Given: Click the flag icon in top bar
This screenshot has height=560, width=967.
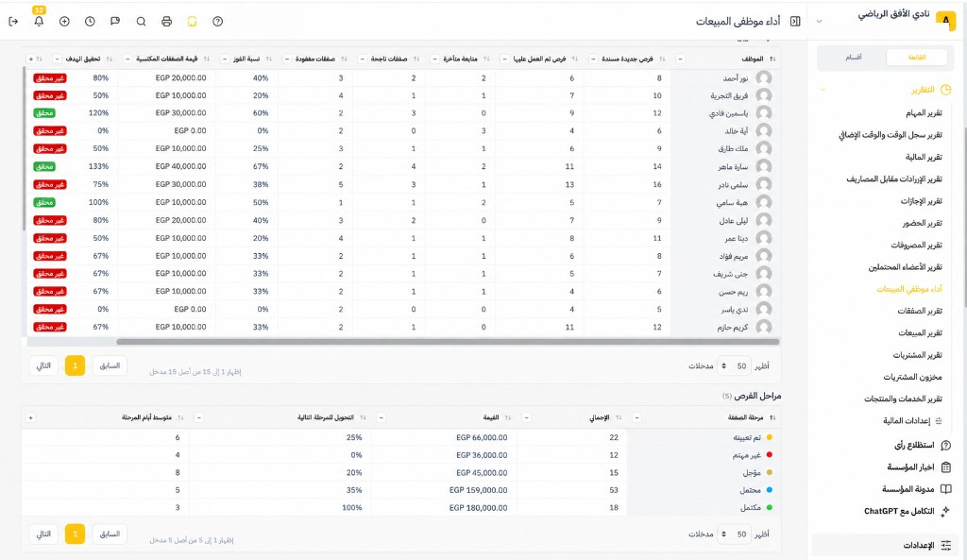Looking at the screenshot, I should 114,22.
